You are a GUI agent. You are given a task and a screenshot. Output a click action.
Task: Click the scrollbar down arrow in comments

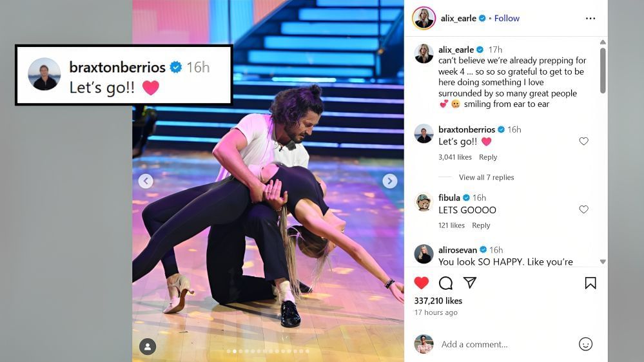(x=603, y=262)
